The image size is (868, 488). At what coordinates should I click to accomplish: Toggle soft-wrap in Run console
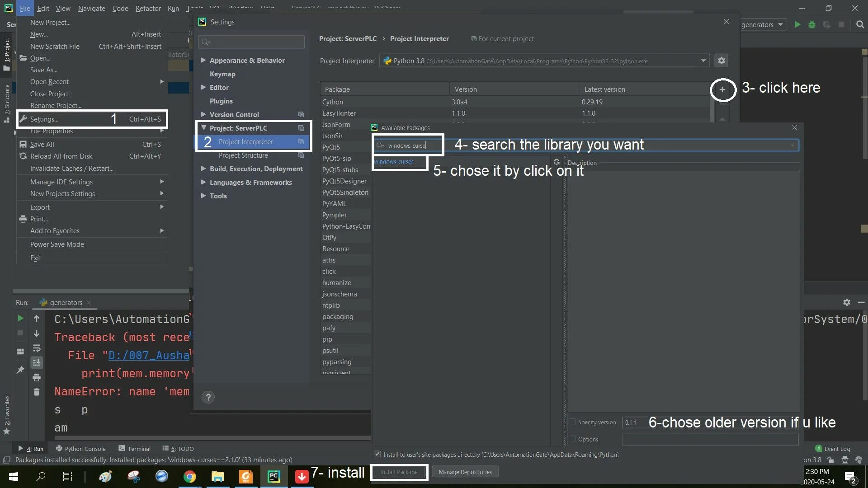point(37,348)
